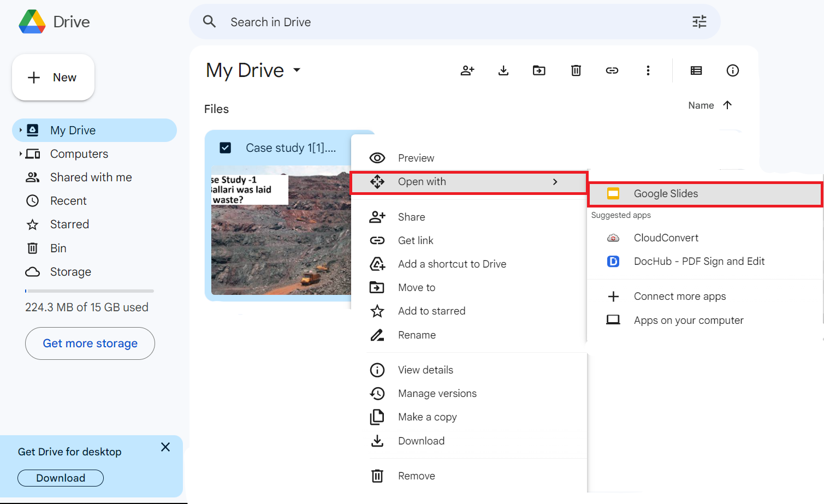Click the Share file icon in toolbar
Image resolution: width=824 pixels, height=504 pixels.
tap(467, 70)
